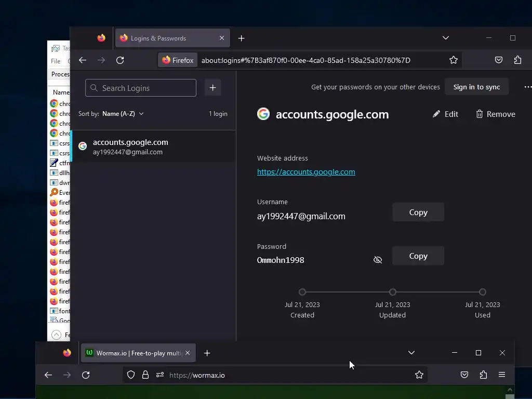
Task: Copy the username
Action: tap(418, 212)
